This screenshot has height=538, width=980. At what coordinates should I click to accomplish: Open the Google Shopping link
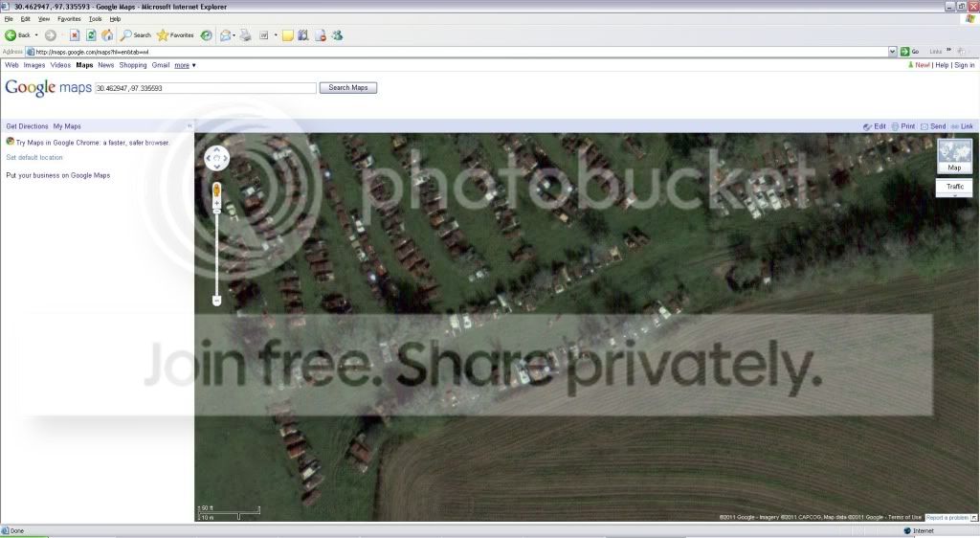click(x=133, y=65)
